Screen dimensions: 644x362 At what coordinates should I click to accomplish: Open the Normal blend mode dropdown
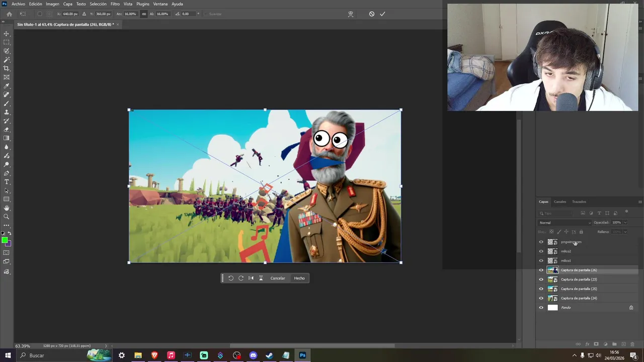565,223
